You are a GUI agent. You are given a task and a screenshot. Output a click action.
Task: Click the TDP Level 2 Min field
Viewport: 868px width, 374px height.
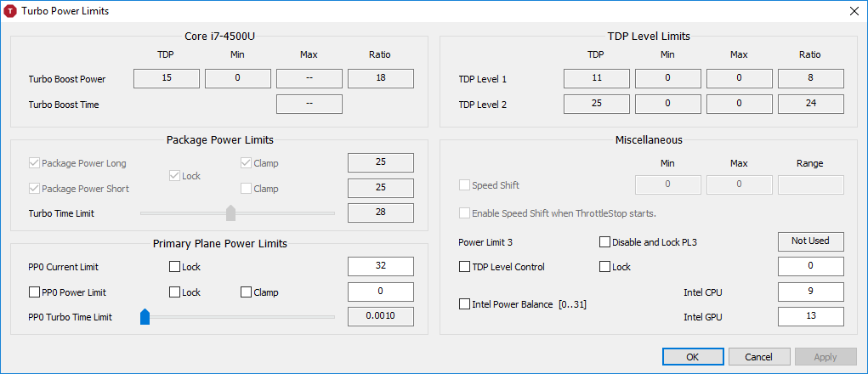668,104
